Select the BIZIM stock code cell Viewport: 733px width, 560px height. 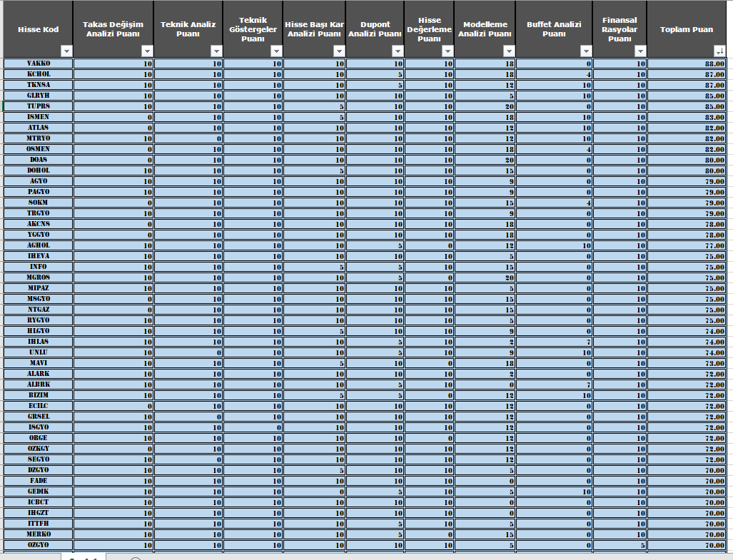point(39,395)
